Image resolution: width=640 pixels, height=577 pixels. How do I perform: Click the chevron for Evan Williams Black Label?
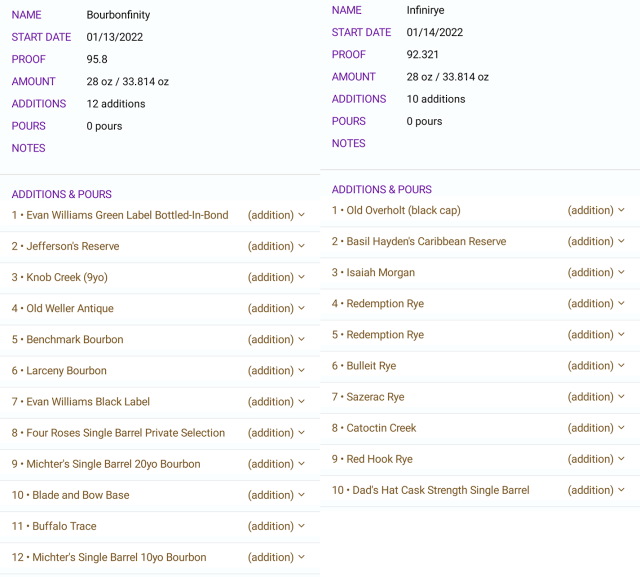tap(301, 402)
